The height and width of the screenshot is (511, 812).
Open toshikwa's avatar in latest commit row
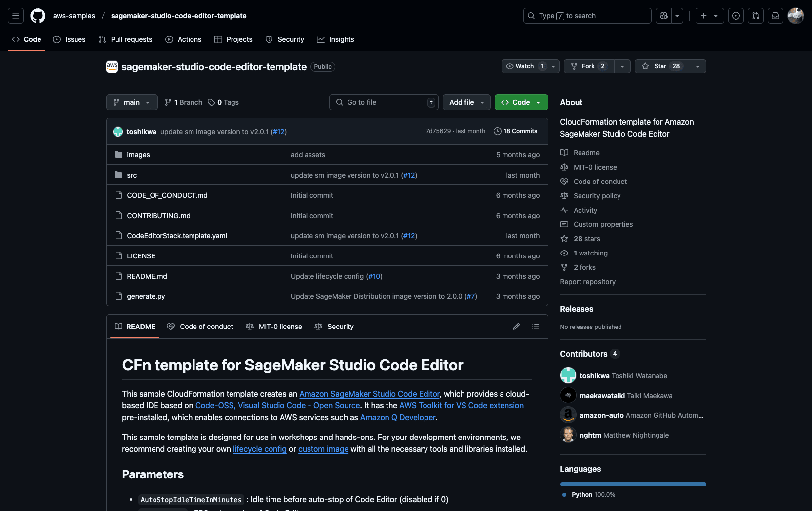coord(118,132)
